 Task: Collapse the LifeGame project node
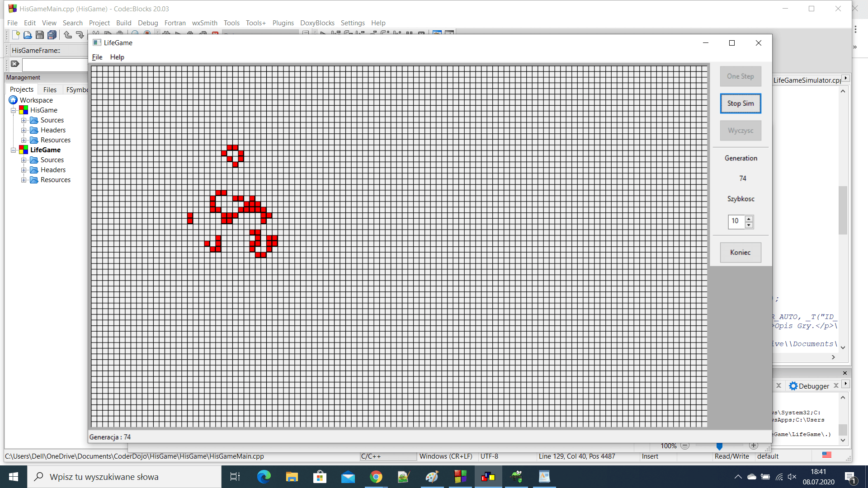pos(14,150)
